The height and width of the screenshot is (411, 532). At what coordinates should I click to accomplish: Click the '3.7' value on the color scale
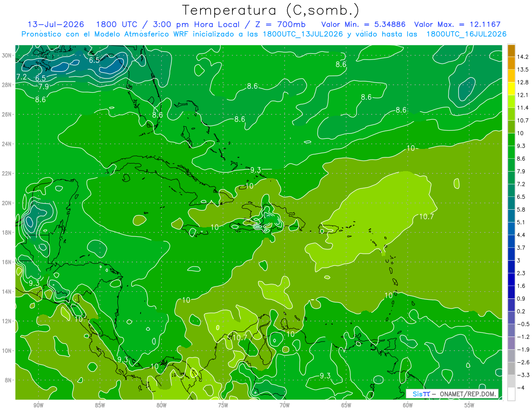coord(521,248)
